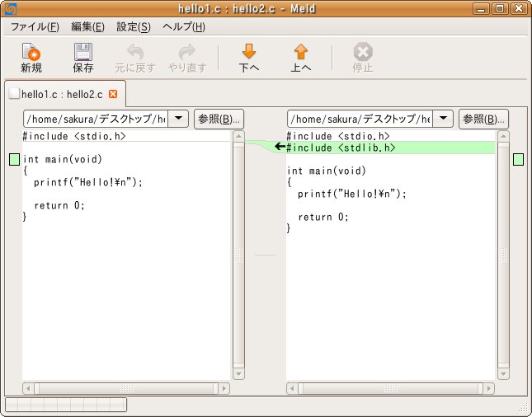This screenshot has height=417, width=532.
Task: Open the ヘルプ(H) menu
Action: pyautogui.click(x=189, y=26)
